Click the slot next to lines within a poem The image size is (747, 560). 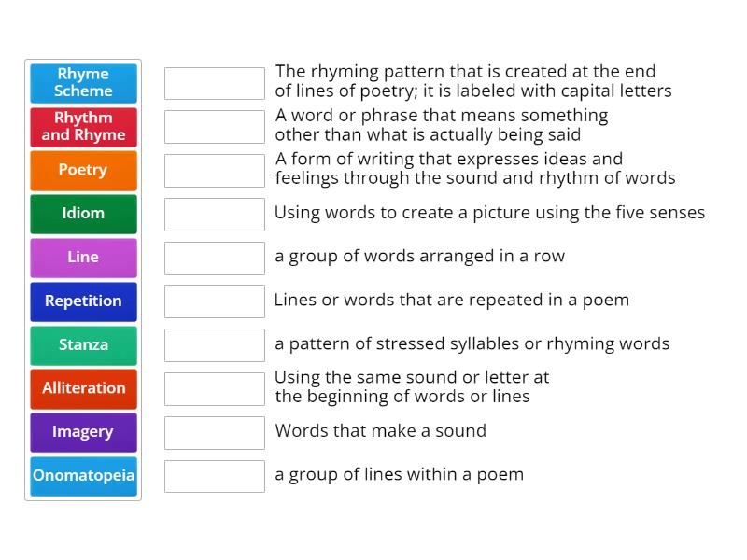pyautogui.click(x=214, y=477)
